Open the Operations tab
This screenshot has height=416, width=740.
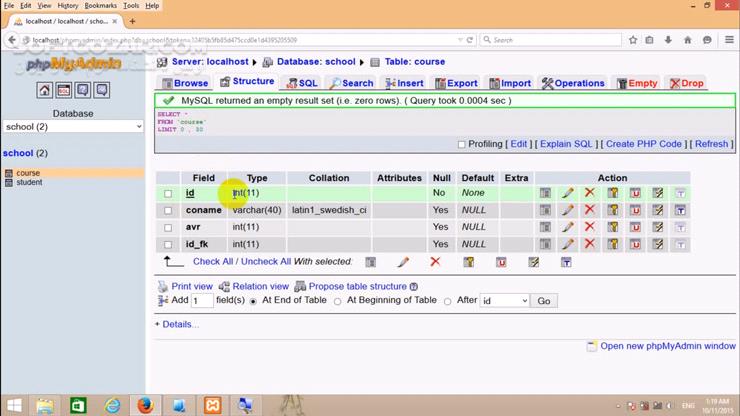573,83
